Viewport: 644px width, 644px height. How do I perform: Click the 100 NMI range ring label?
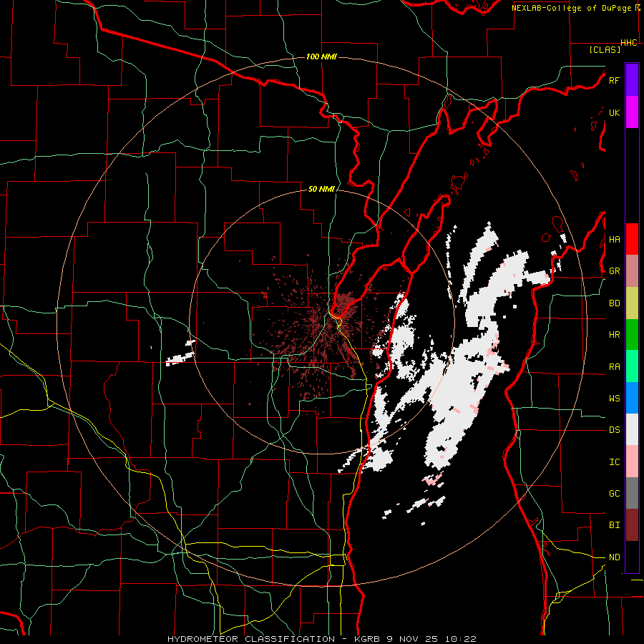click(x=321, y=57)
